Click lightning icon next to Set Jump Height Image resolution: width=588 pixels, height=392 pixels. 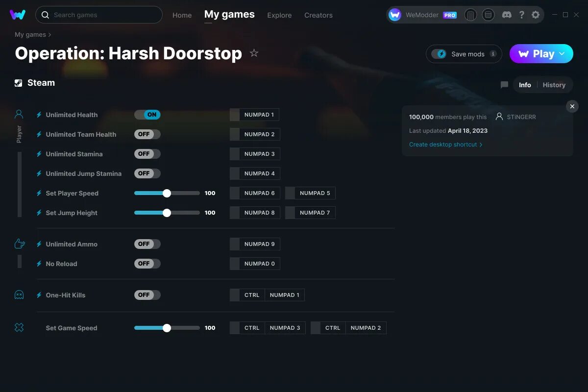39,213
